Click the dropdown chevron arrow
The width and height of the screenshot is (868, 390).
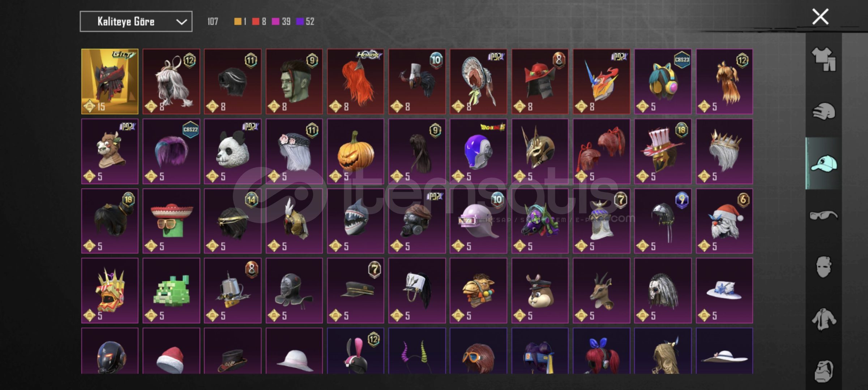[x=181, y=22]
